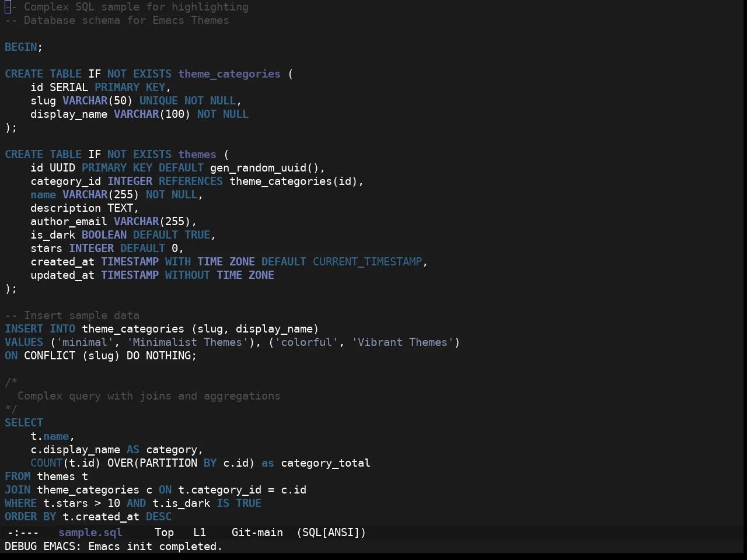Screen dimensions: 747x560
Task: Click the themes table name in second CREATE TABLE
Action: tap(197, 154)
